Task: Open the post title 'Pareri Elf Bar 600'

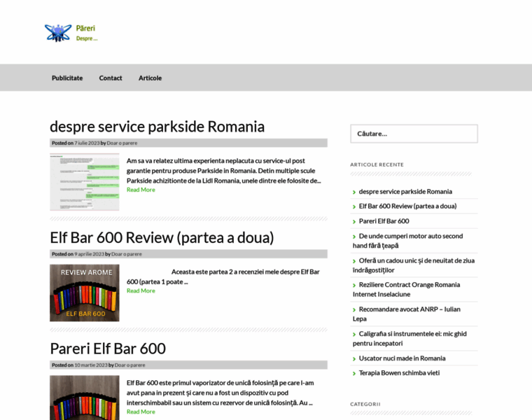Action: tap(108, 349)
